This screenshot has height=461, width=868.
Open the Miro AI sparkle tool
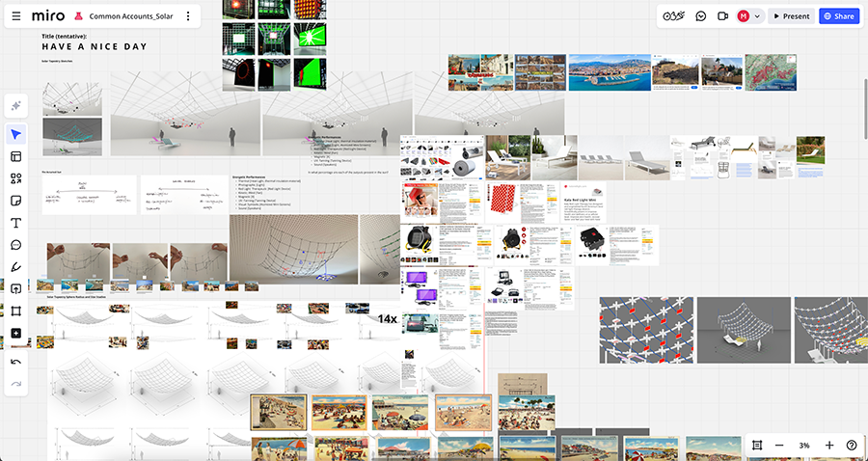16,105
